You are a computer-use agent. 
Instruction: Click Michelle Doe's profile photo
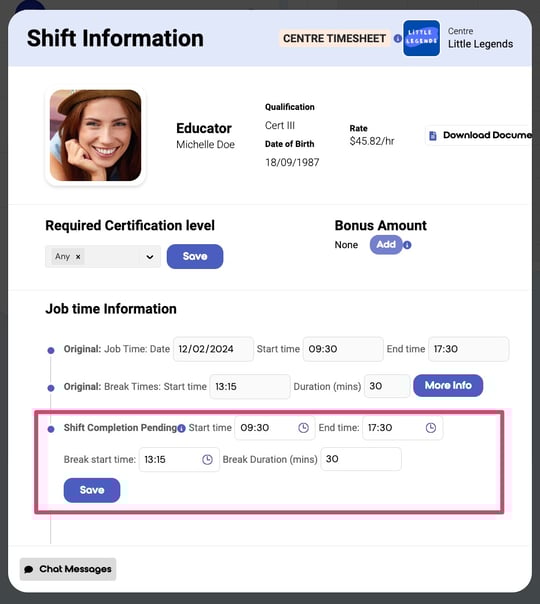pyautogui.click(x=96, y=136)
